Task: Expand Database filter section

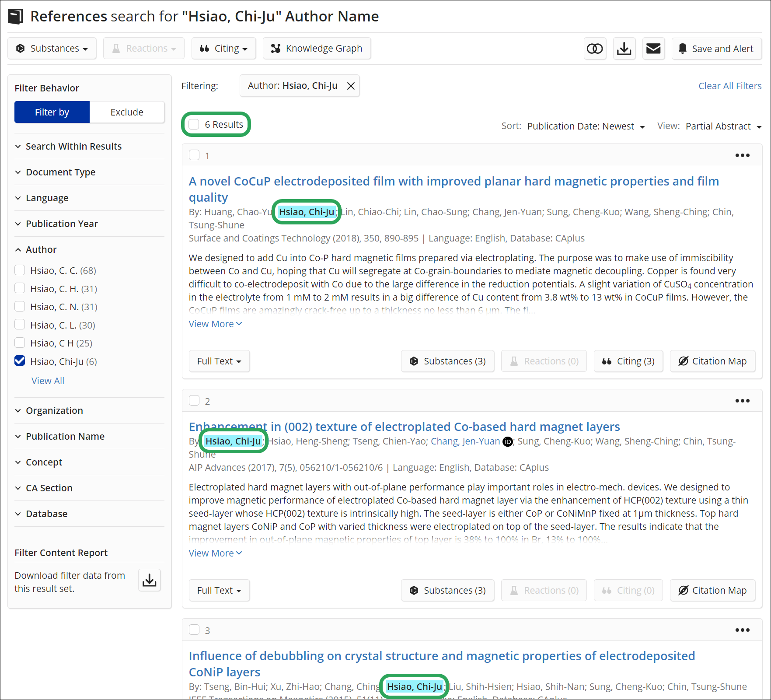Action: 89,514
